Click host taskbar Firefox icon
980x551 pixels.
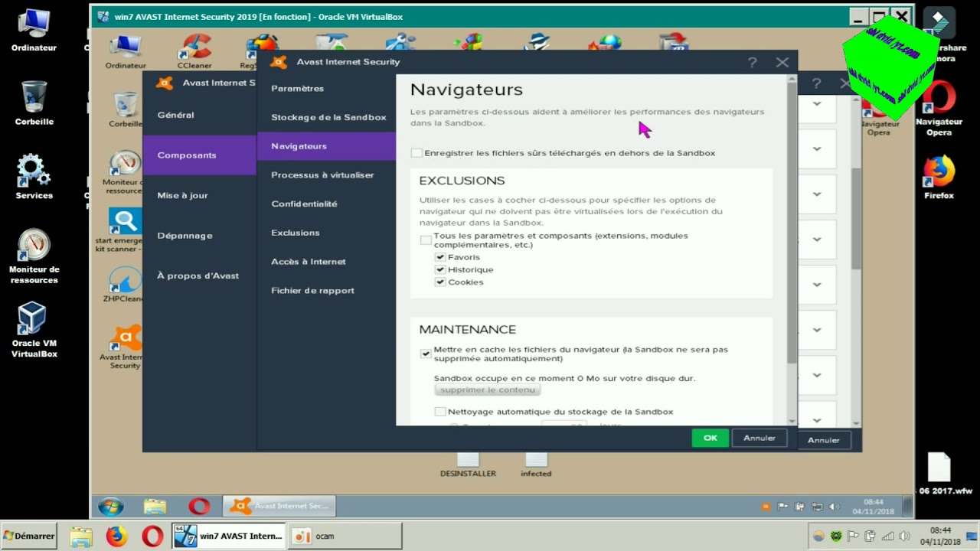click(x=116, y=536)
